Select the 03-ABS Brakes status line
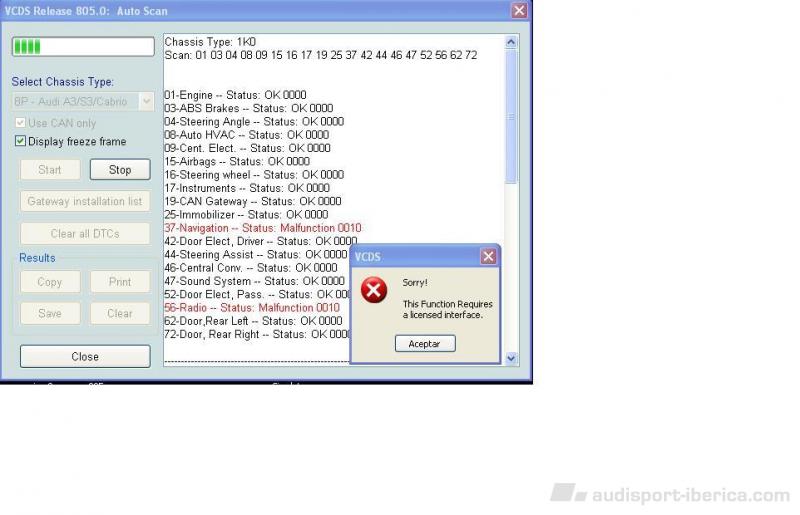800x515 pixels. click(x=248, y=108)
